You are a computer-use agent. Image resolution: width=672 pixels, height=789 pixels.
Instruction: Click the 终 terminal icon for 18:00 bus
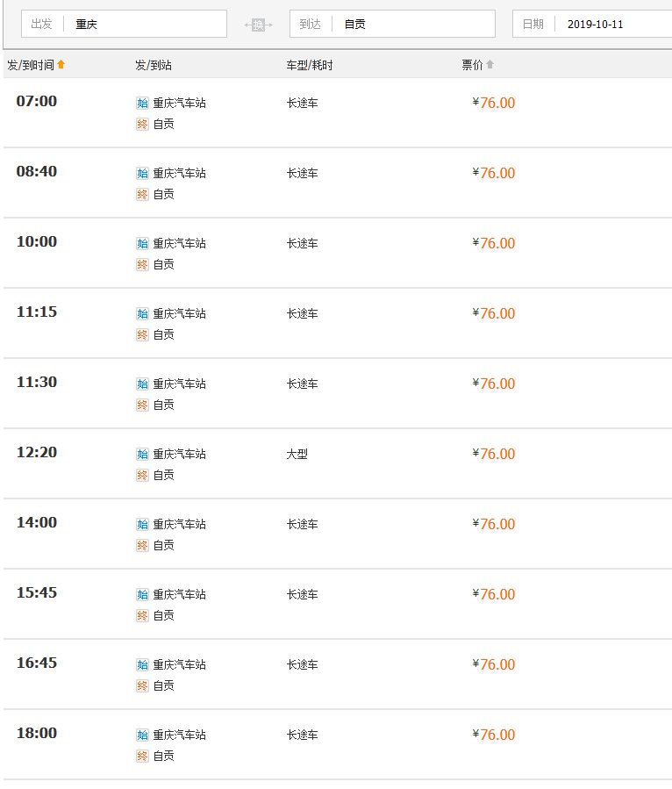[142, 756]
